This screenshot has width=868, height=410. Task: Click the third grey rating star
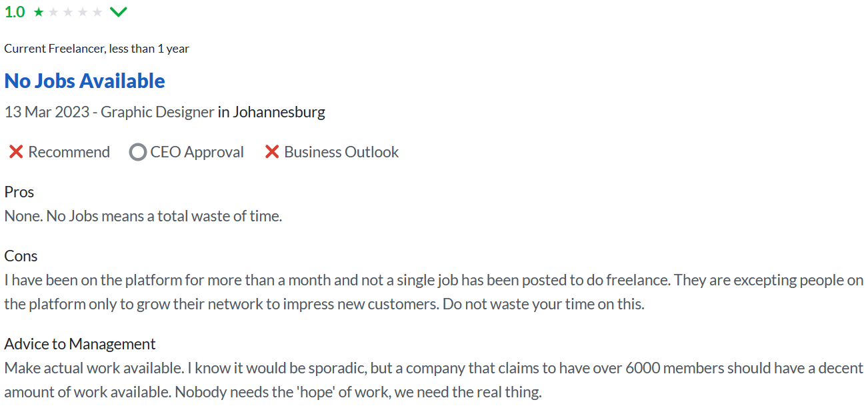point(68,12)
